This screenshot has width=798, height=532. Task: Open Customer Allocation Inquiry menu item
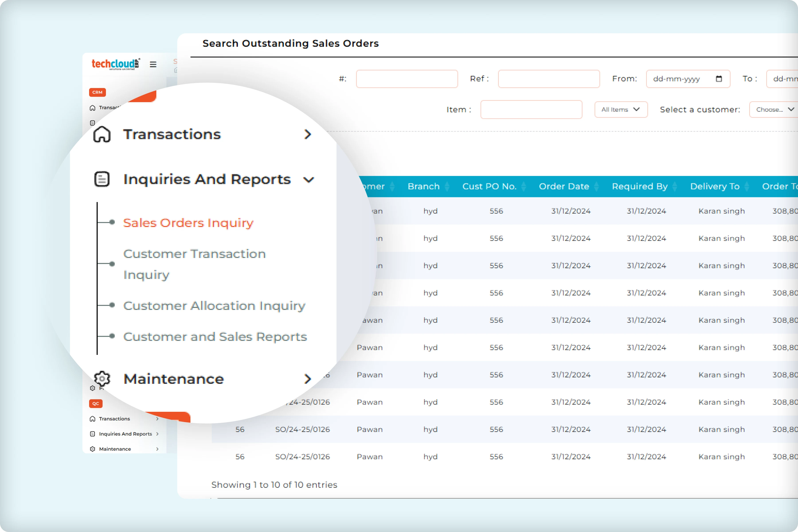coord(214,305)
